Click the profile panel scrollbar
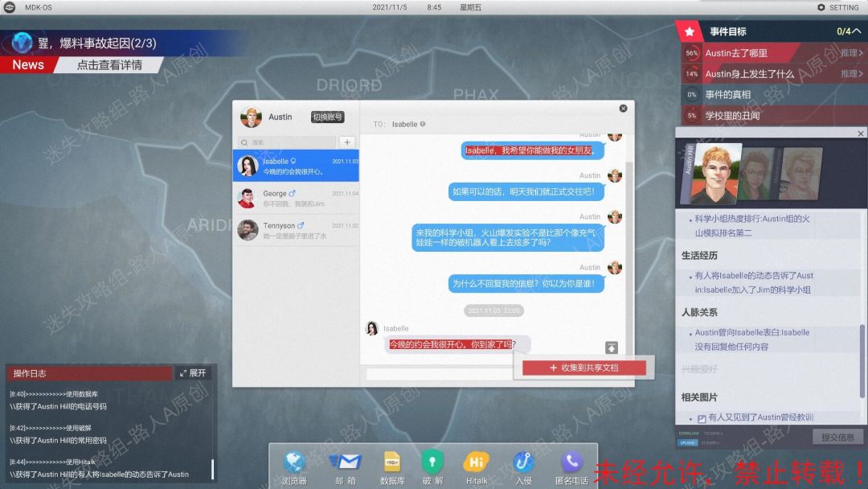The height and width of the screenshot is (489, 868). [x=862, y=360]
